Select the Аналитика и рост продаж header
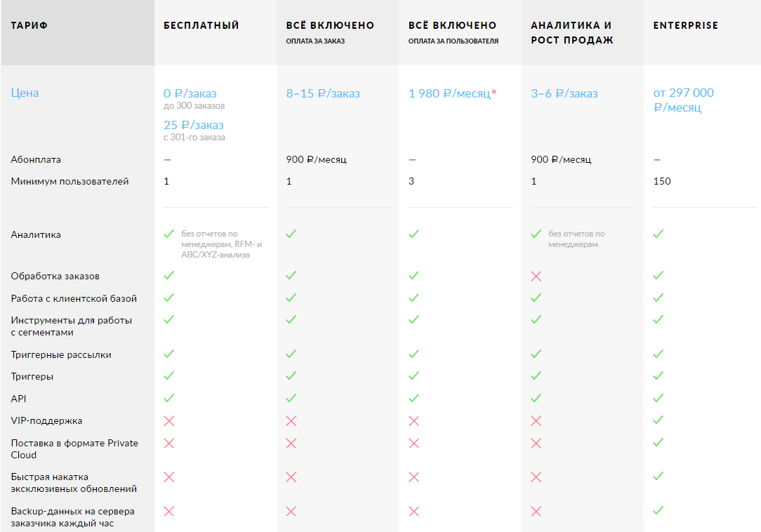This screenshot has height=532, width=761. (572, 33)
